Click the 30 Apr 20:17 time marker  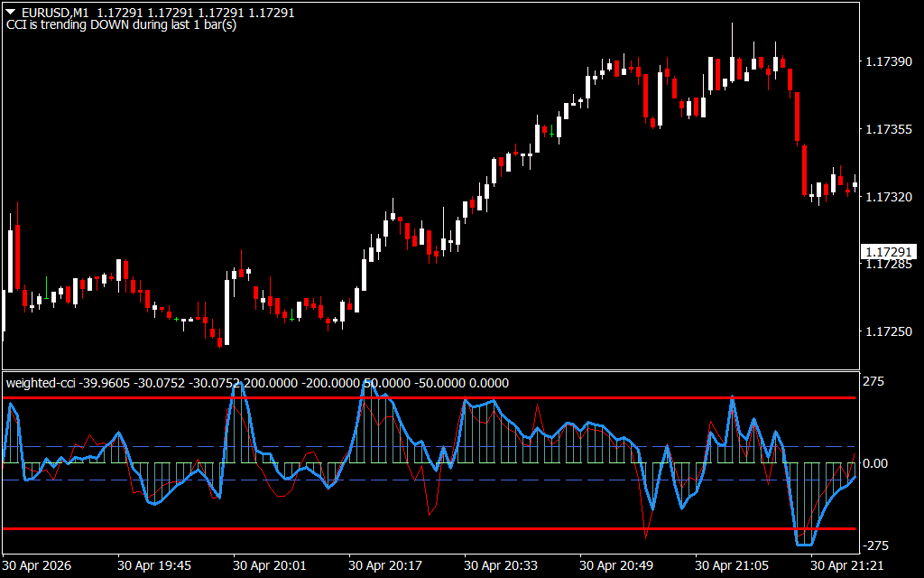coord(385,565)
